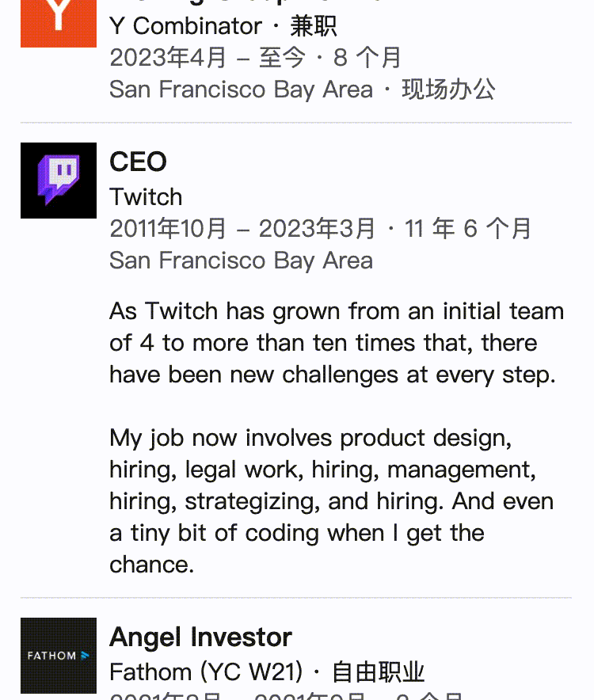The image size is (594, 700).
Task: Open the purple Twitch logo
Action: 59,181
